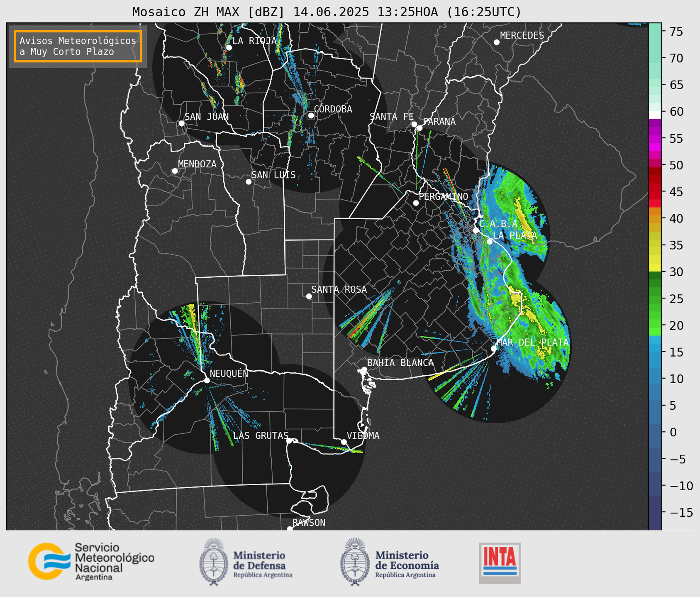This screenshot has height=597, width=700.
Task: Click the Santa Fe city marker
Action: [x=414, y=124]
